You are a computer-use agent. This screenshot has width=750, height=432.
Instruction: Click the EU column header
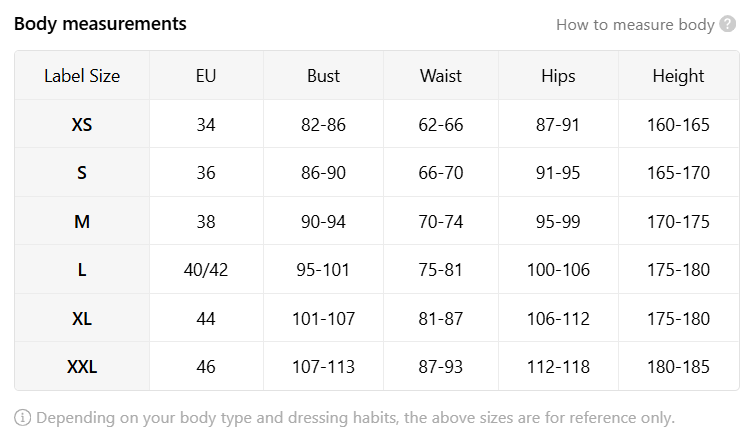point(206,76)
